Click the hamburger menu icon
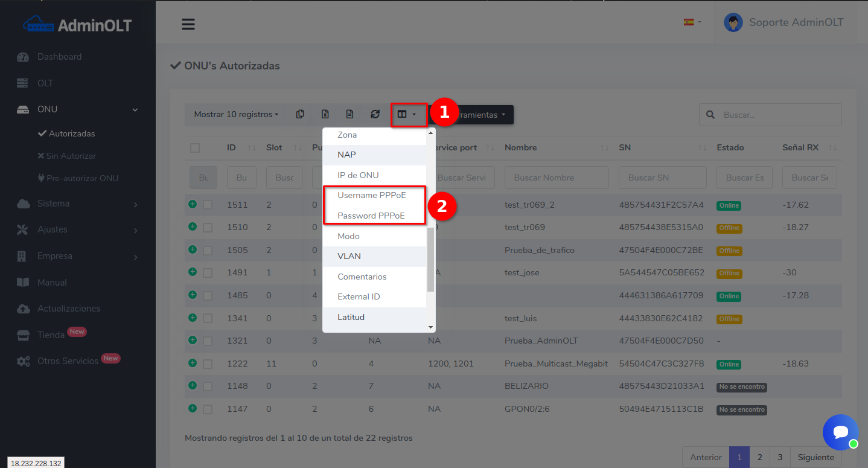 tap(188, 24)
